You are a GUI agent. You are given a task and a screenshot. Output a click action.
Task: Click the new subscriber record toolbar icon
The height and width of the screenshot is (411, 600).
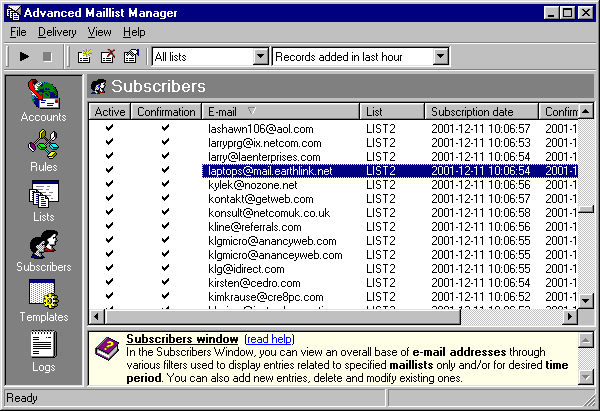pos(84,57)
